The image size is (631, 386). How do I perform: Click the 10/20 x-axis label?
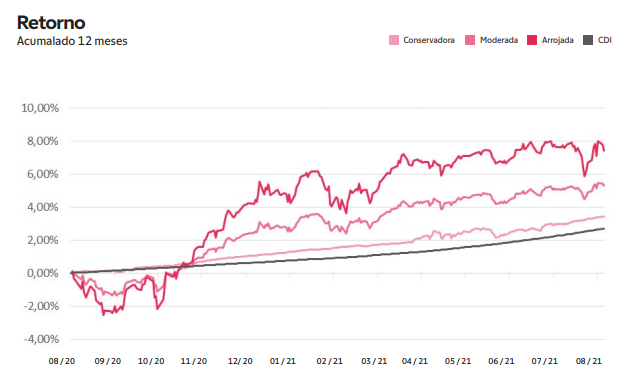point(151,361)
